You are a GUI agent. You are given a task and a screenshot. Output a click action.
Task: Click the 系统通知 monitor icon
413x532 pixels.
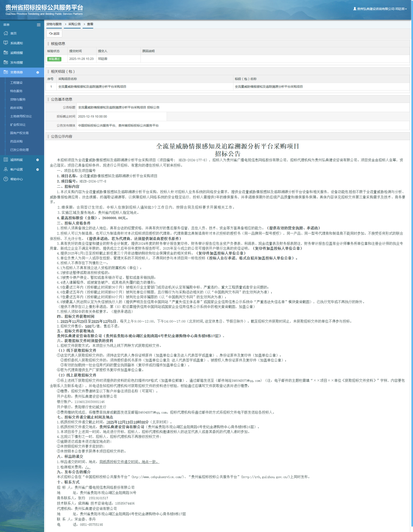(x=6, y=43)
